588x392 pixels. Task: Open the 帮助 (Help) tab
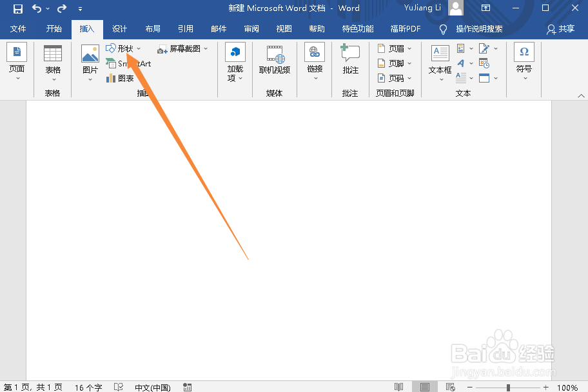coord(317,29)
